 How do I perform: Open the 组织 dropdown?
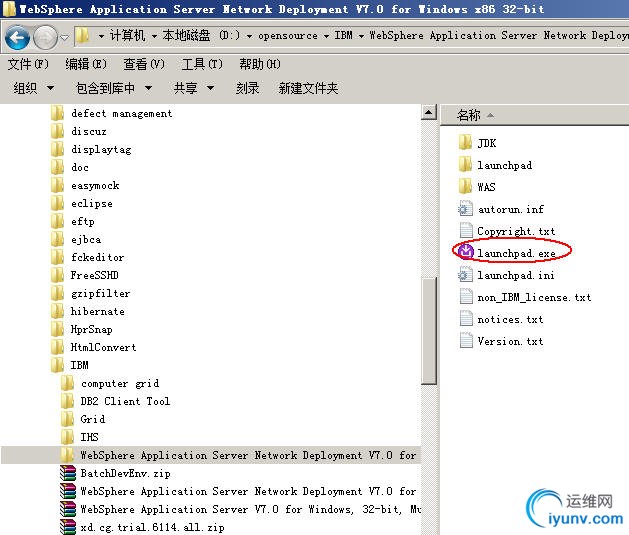tap(33, 88)
